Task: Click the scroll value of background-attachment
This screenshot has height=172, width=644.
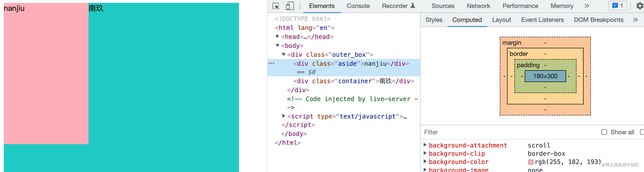Action: point(539,145)
